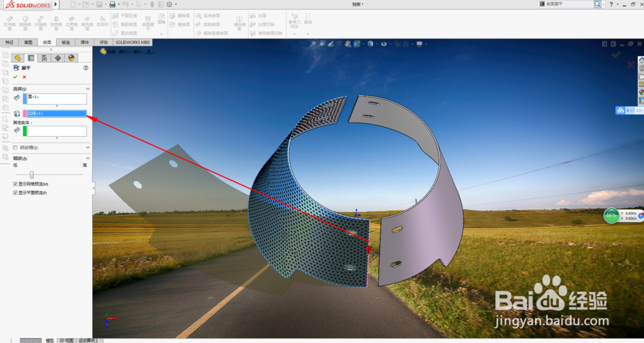Toggle 显示网格预览 mesh preview checkbox
Screen dimensions: 644x343
click(15, 184)
